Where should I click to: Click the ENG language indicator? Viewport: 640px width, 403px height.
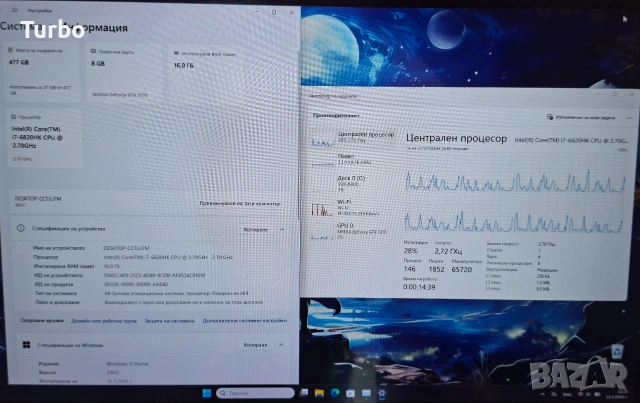click(x=567, y=394)
